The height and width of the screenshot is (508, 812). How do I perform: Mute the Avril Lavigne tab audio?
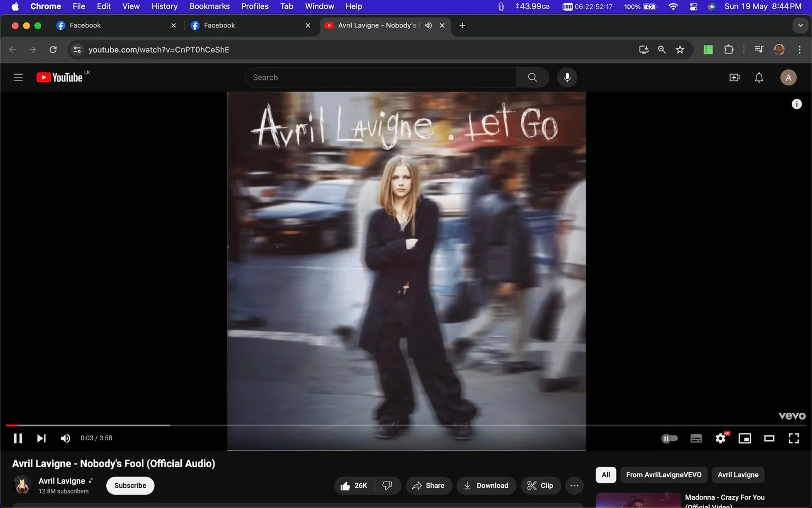[x=429, y=25]
